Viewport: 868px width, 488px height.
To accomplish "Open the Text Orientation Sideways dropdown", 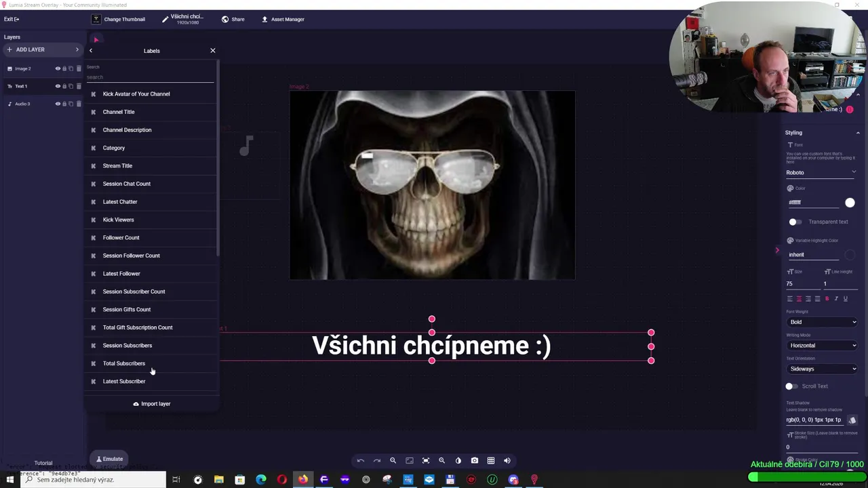I will point(822,369).
